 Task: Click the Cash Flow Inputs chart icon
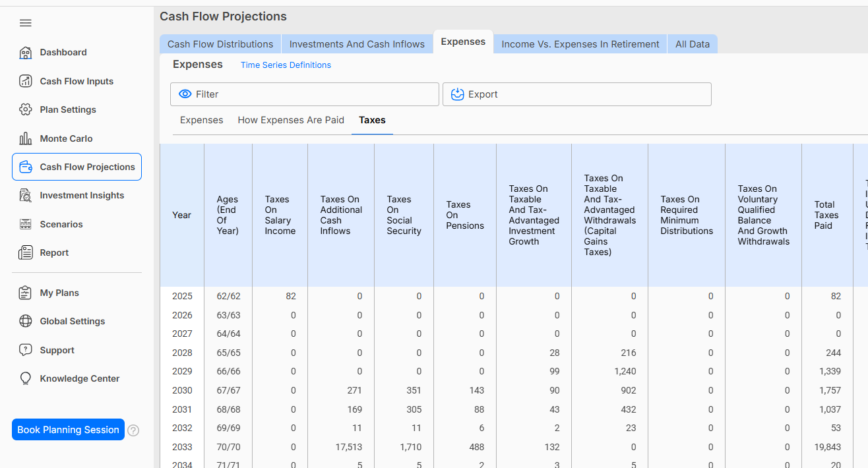coord(26,81)
